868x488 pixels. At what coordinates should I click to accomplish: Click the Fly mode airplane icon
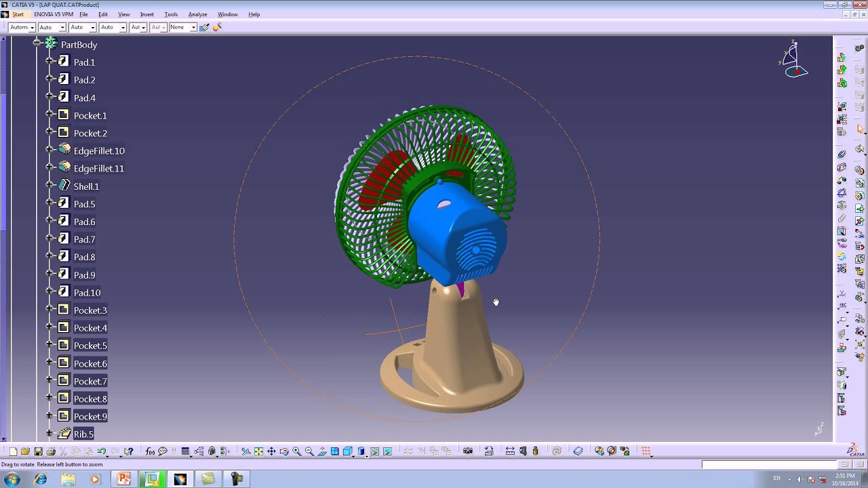click(246, 451)
